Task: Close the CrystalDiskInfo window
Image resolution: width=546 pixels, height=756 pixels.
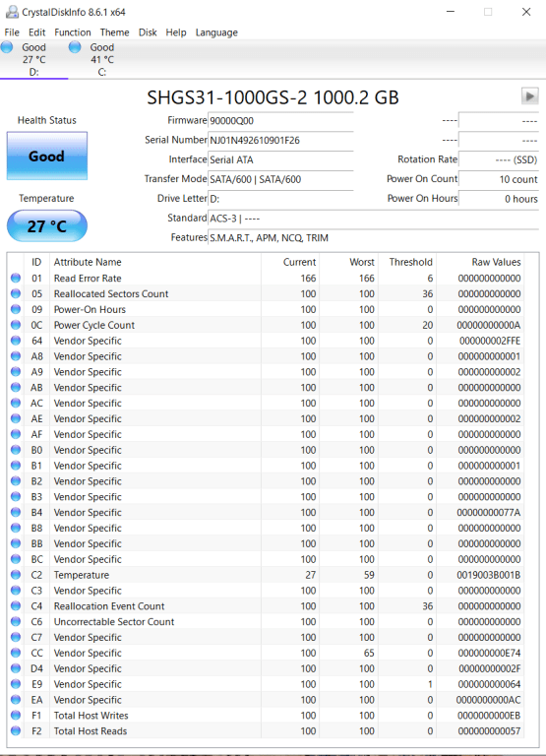Action: click(526, 12)
